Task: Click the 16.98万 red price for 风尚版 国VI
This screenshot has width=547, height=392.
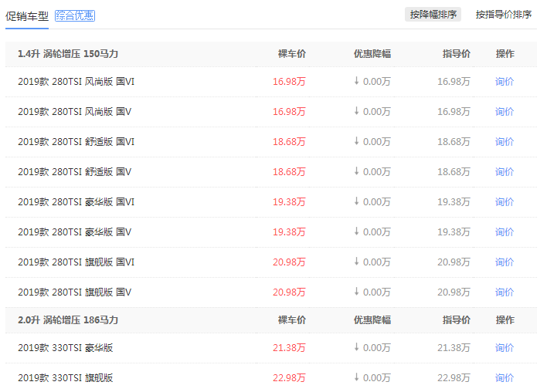Action: tap(289, 82)
